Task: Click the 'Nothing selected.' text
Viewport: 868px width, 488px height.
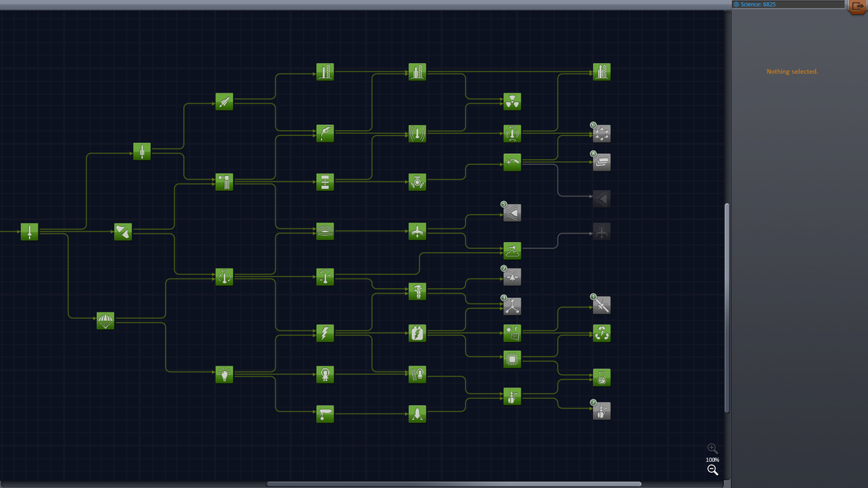Action: coord(792,72)
